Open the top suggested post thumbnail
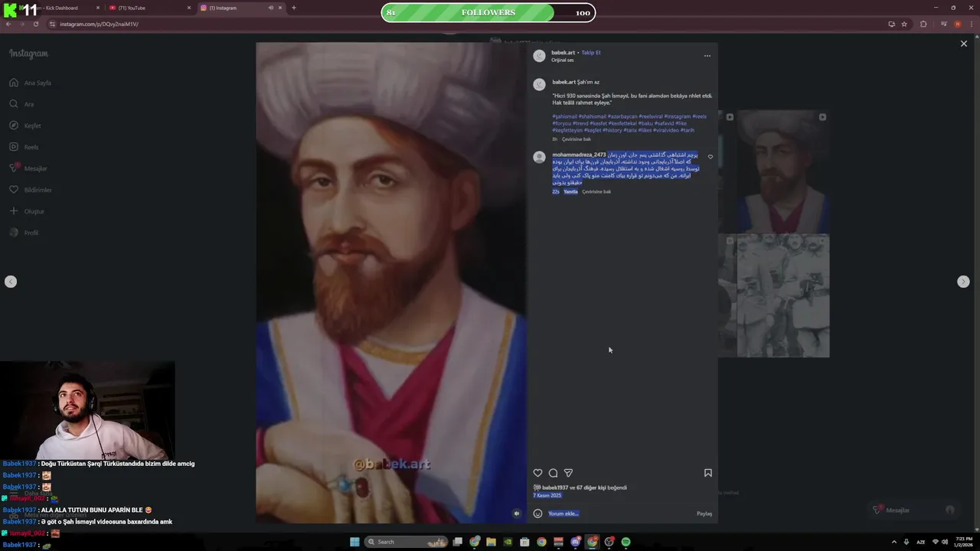This screenshot has width=980, height=551. [783, 172]
